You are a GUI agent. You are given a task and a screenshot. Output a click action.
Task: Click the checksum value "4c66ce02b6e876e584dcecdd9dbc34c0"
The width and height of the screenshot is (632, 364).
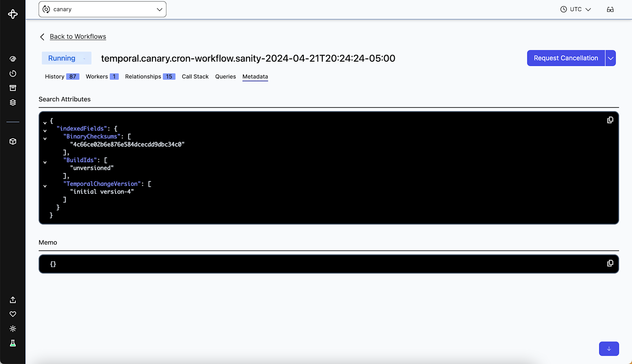point(127,144)
